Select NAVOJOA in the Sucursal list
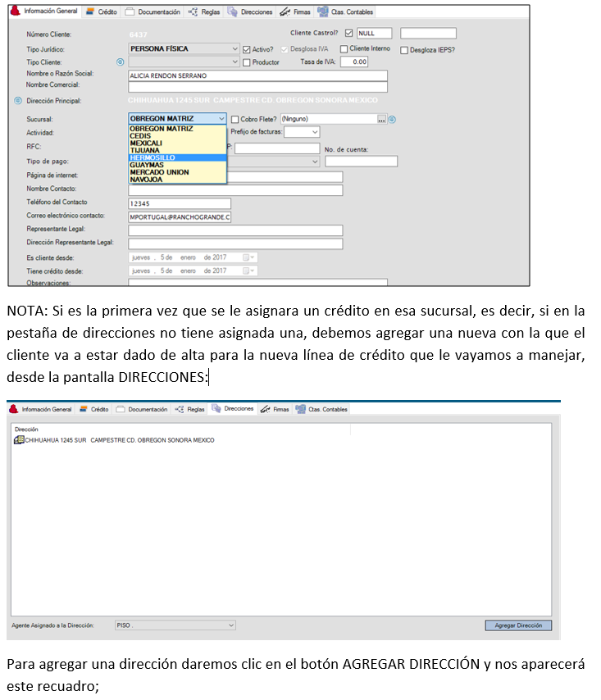 pyautogui.click(x=177, y=180)
